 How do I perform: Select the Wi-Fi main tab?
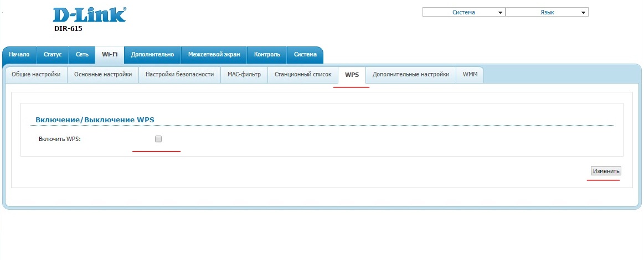110,55
